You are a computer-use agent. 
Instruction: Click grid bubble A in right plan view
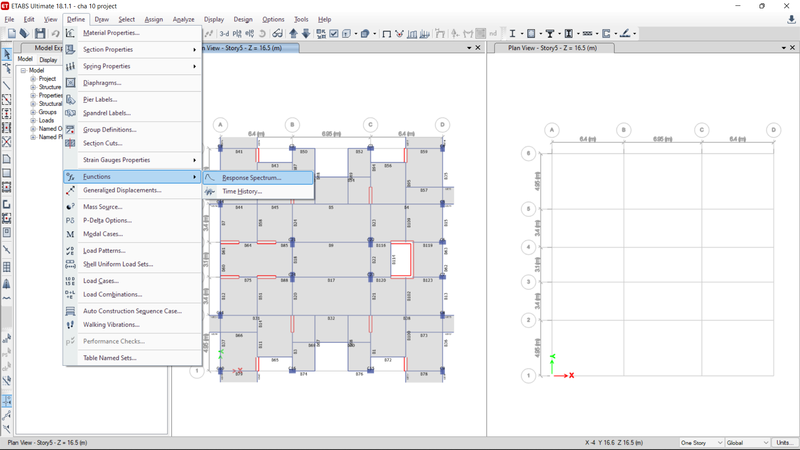point(552,130)
